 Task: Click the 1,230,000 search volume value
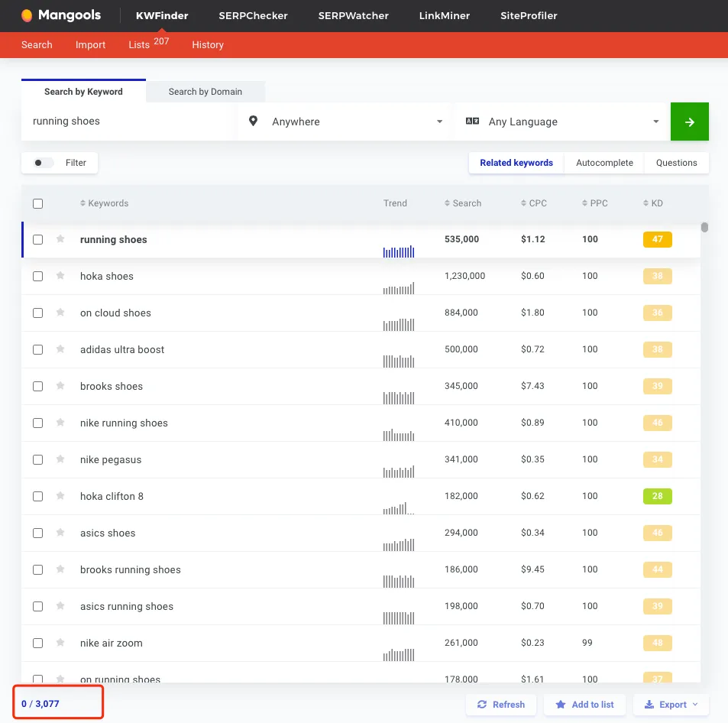tap(464, 276)
